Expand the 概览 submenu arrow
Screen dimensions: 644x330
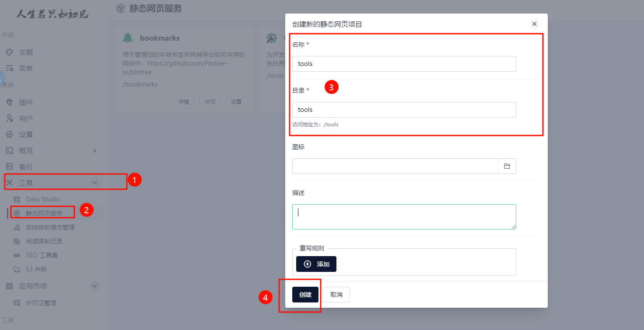point(94,151)
